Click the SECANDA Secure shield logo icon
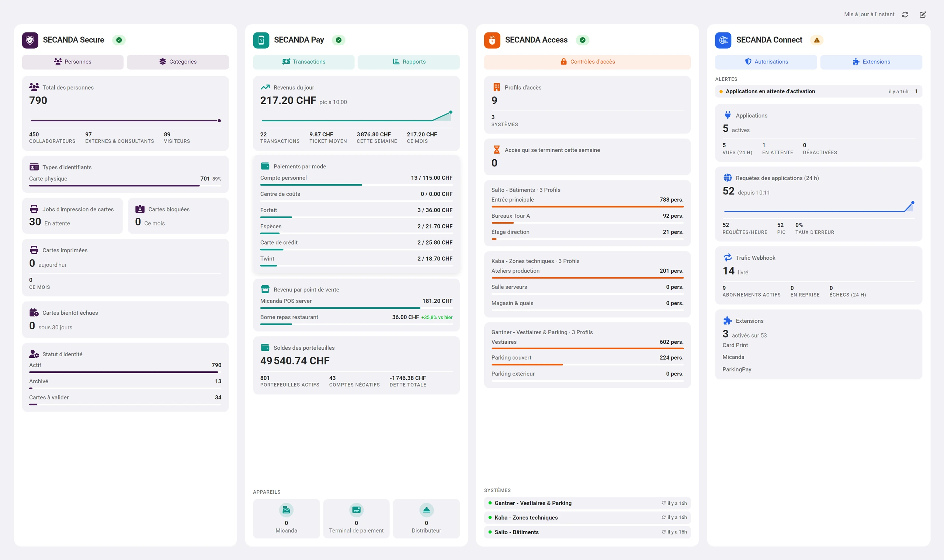The image size is (944, 560). point(30,40)
